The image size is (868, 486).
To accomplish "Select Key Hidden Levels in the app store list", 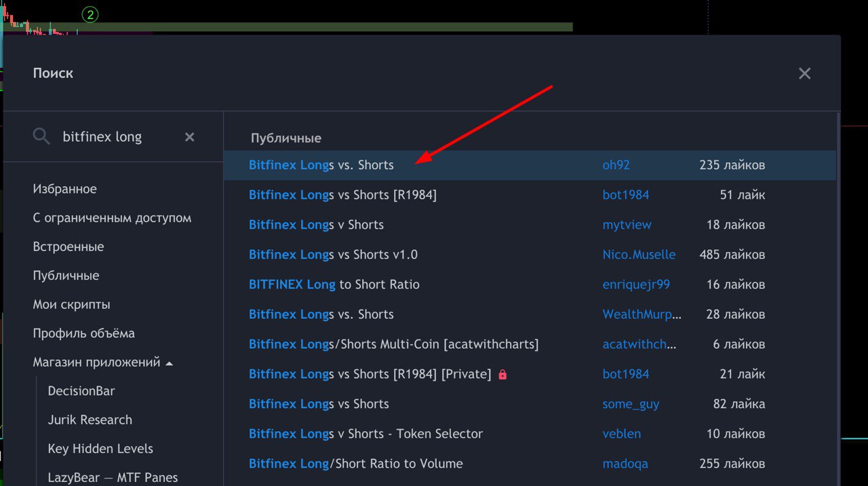I will pos(100,449).
